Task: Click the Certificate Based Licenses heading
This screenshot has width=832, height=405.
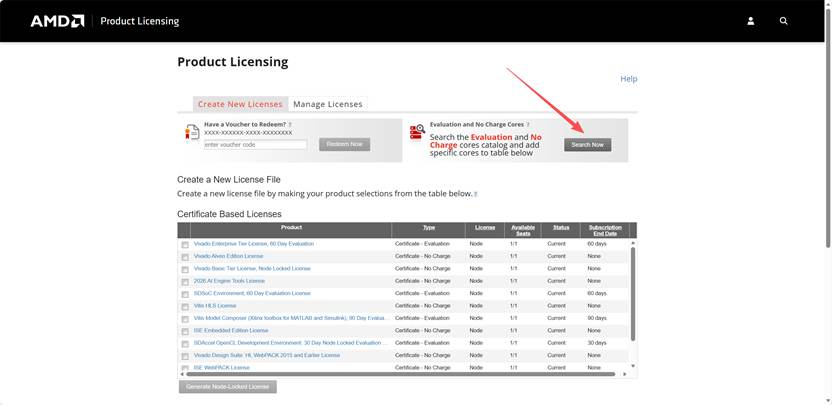Action: click(x=229, y=214)
